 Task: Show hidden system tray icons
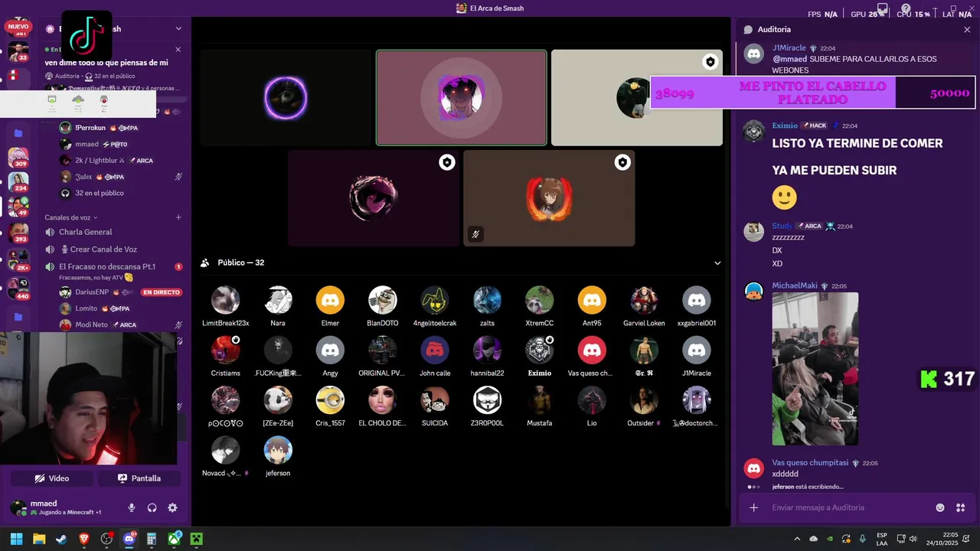click(x=797, y=539)
